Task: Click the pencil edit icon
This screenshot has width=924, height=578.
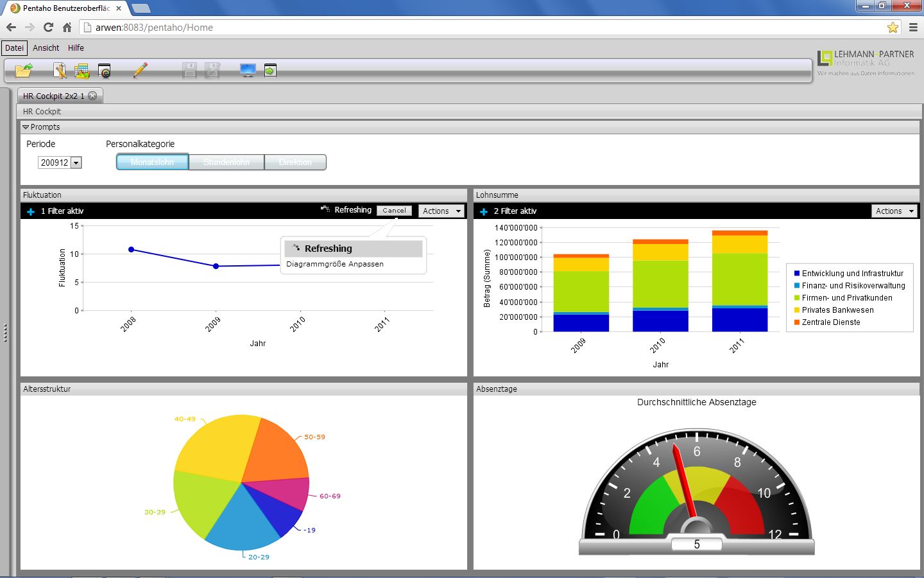Action: 141,70
